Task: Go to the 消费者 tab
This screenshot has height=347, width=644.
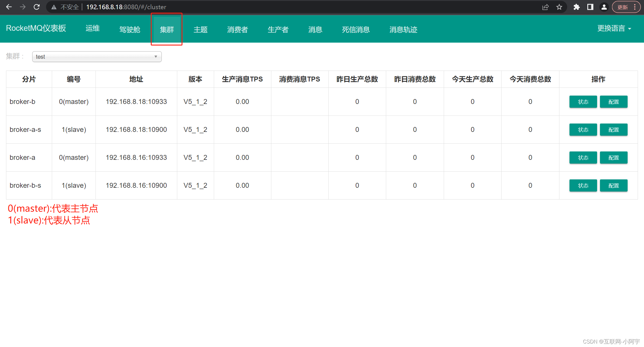Action: click(x=238, y=29)
